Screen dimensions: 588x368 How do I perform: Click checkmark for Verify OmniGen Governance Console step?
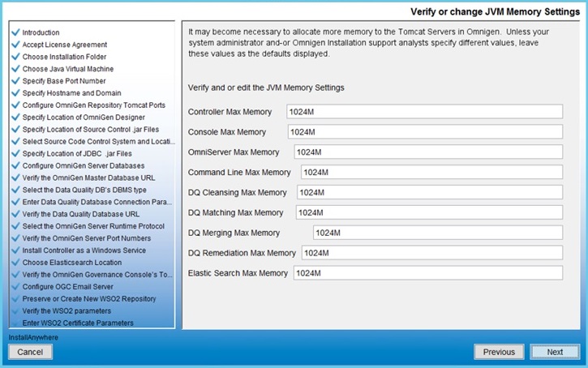pyautogui.click(x=15, y=274)
